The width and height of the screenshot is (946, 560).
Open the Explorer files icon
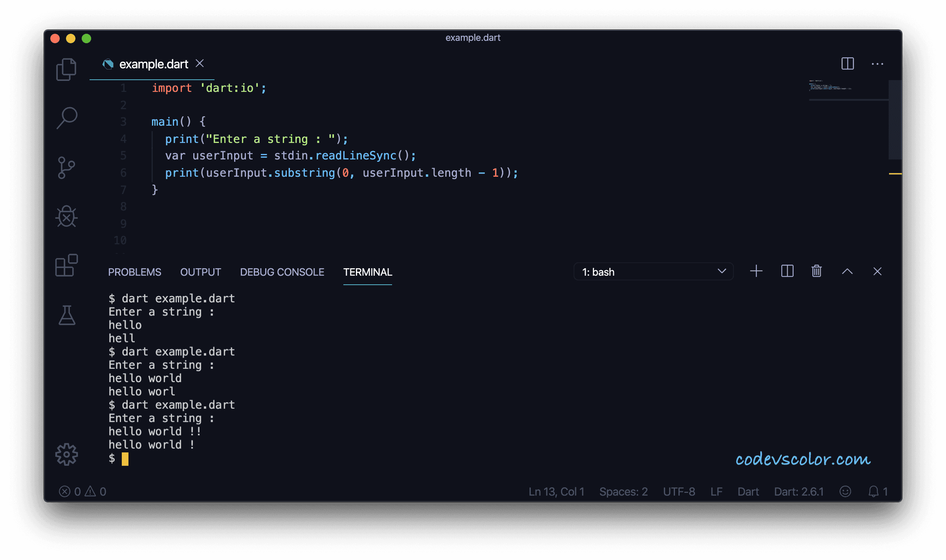pyautogui.click(x=66, y=70)
